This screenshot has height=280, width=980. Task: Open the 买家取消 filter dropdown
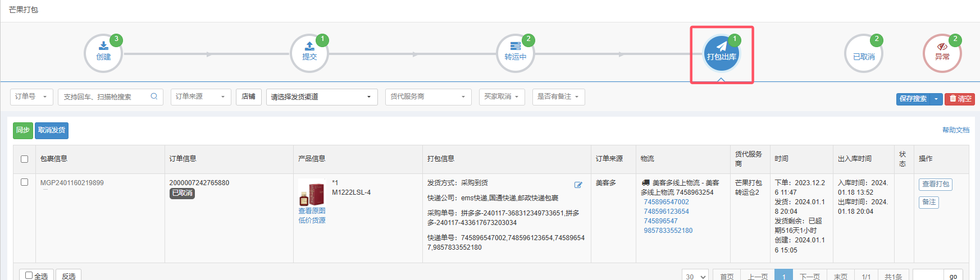click(x=502, y=97)
